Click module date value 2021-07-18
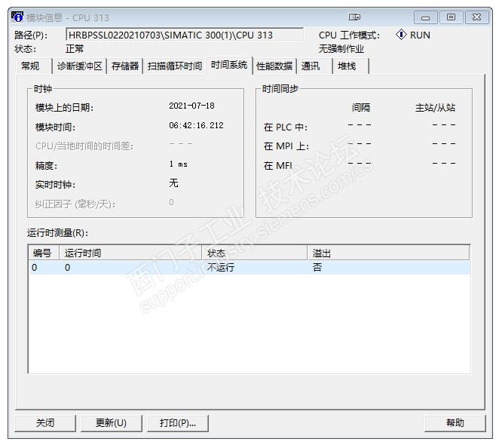 [x=191, y=106]
